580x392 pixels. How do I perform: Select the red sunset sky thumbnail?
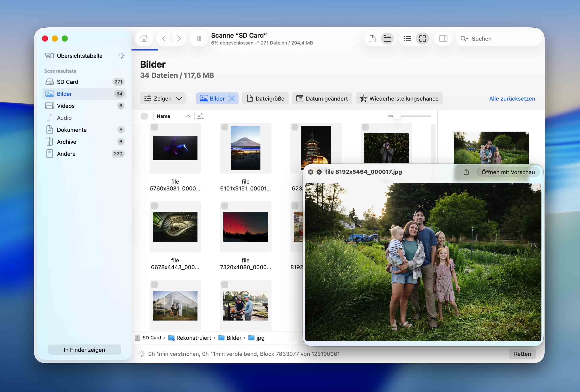click(x=245, y=227)
